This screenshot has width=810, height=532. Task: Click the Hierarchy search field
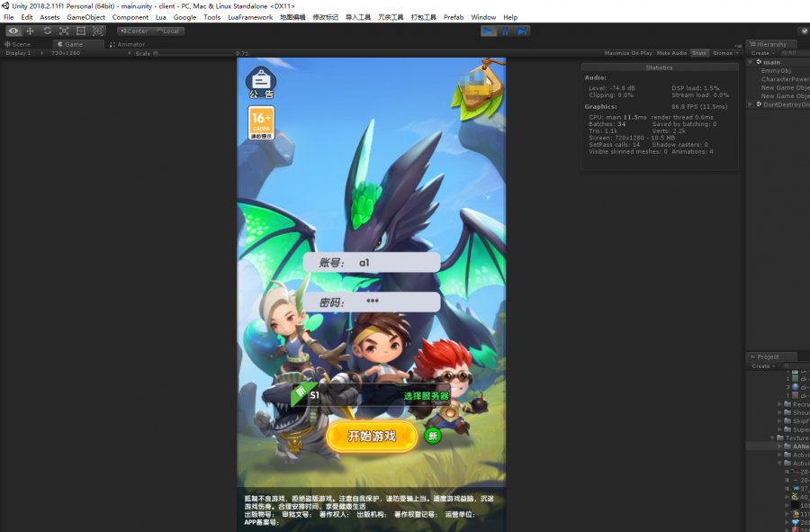(796, 53)
